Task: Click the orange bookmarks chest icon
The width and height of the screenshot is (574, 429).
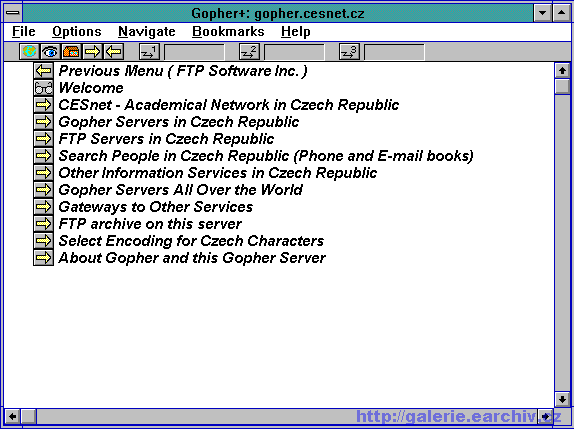Action: (71, 52)
